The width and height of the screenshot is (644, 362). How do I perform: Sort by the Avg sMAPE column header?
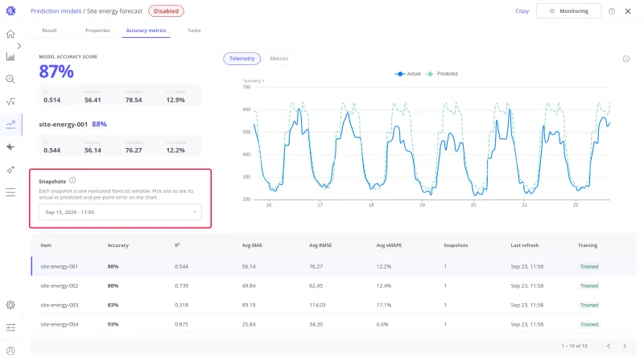[389, 245]
